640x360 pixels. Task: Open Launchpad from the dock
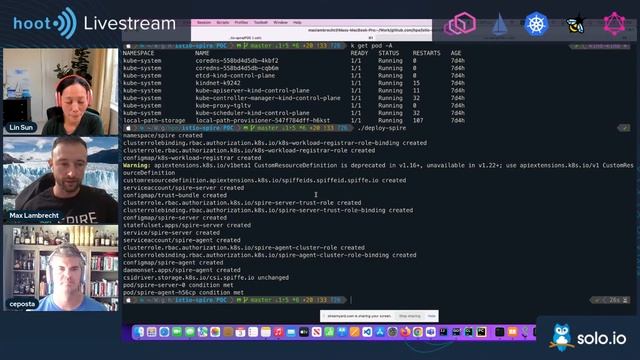click(x=151, y=332)
